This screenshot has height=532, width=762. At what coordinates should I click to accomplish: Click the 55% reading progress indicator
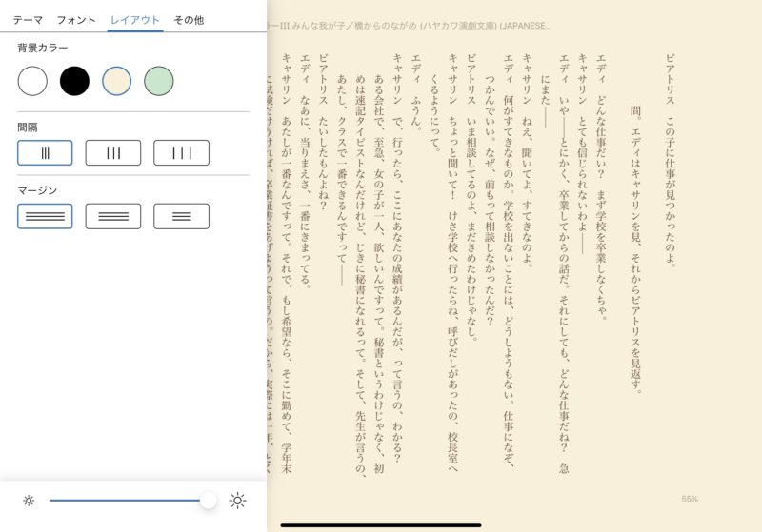(x=690, y=499)
